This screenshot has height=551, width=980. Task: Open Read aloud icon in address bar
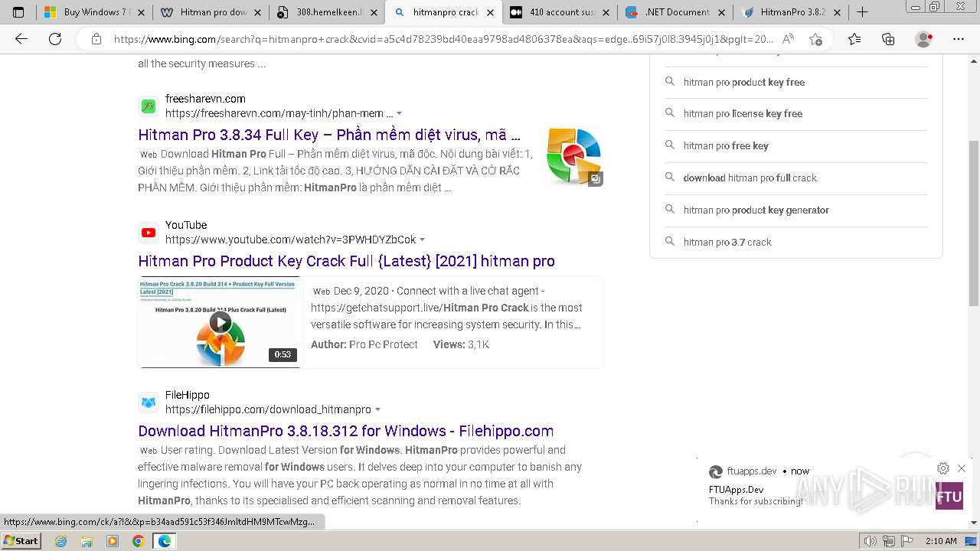[788, 39]
